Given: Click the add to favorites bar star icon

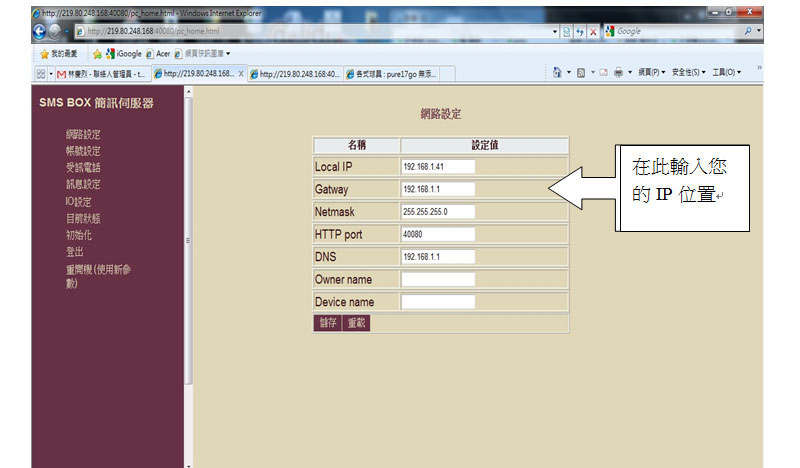Looking at the screenshot, I should pos(97,54).
